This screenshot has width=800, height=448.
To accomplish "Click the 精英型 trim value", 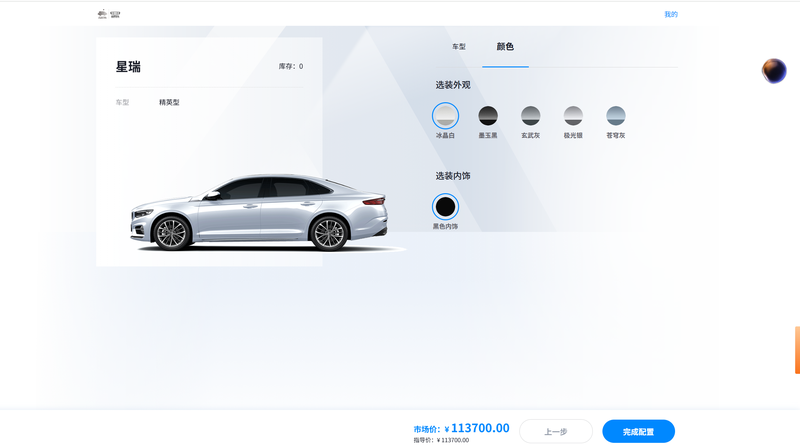I will pos(169,102).
